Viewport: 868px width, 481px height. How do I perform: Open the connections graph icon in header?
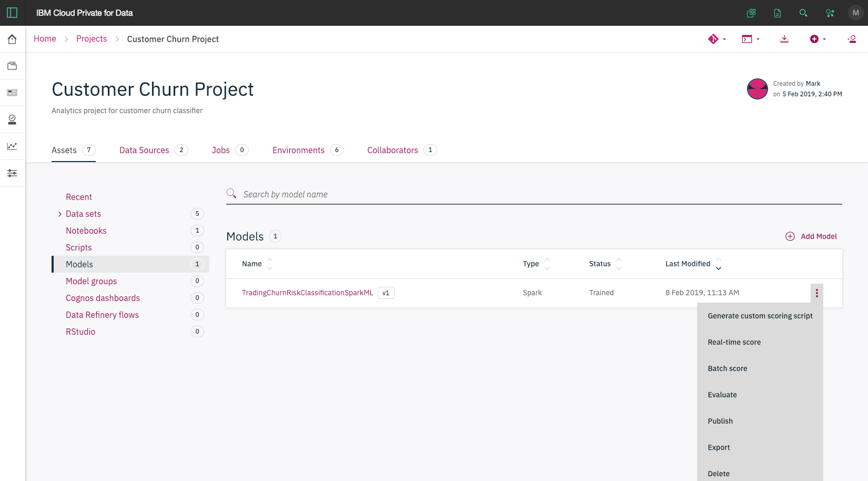[x=830, y=13]
